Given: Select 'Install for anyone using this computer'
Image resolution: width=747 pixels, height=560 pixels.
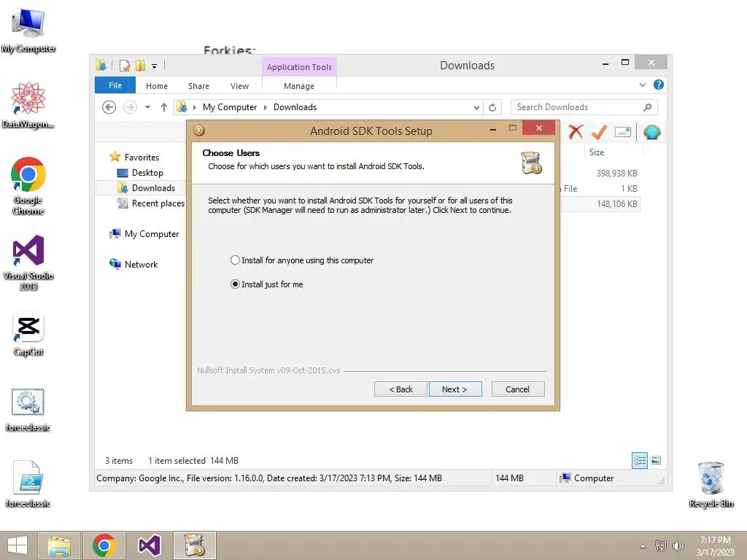Looking at the screenshot, I should [x=301, y=260].
